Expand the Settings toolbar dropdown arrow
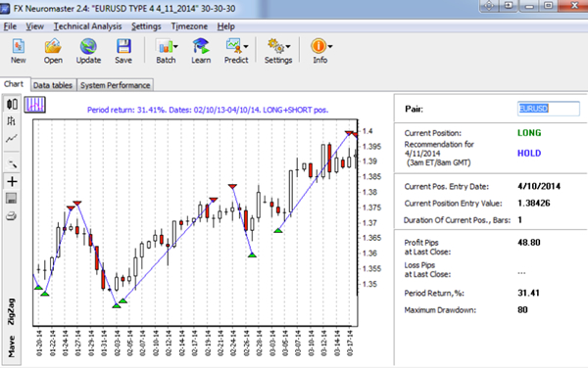This screenshot has width=588, height=368. click(288, 46)
